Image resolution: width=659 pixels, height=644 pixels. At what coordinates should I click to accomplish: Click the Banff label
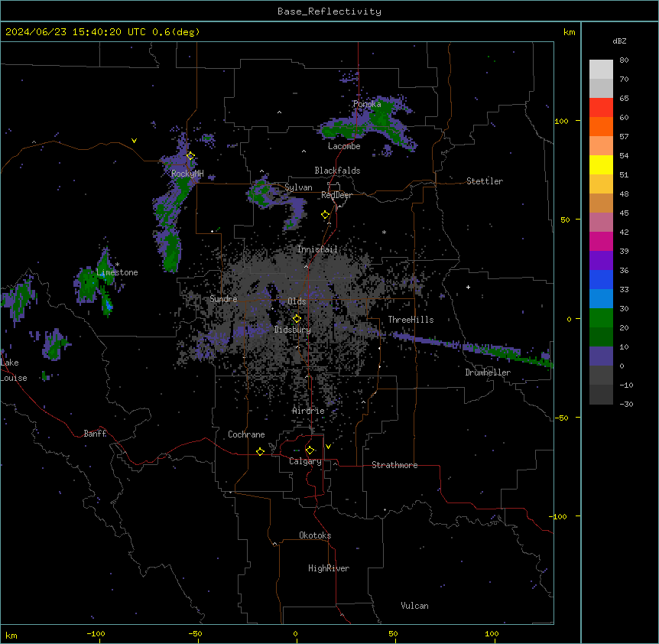pyautogui.click(x=95, y=434)
